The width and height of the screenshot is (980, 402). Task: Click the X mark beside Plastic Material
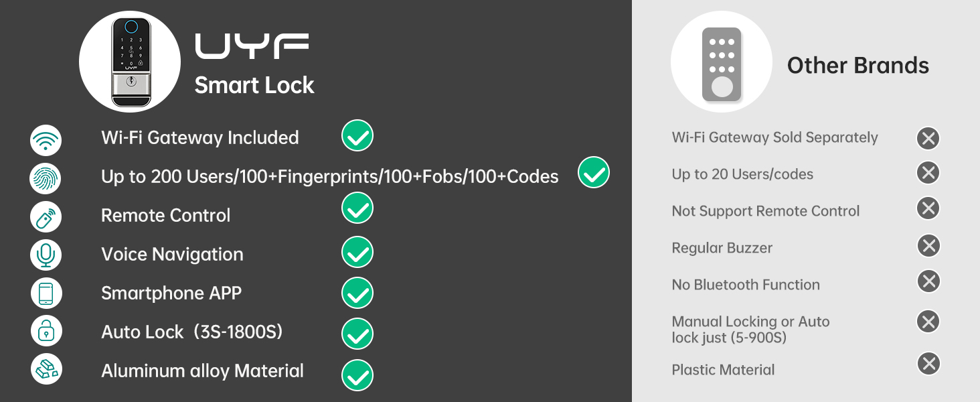point(928,364)
